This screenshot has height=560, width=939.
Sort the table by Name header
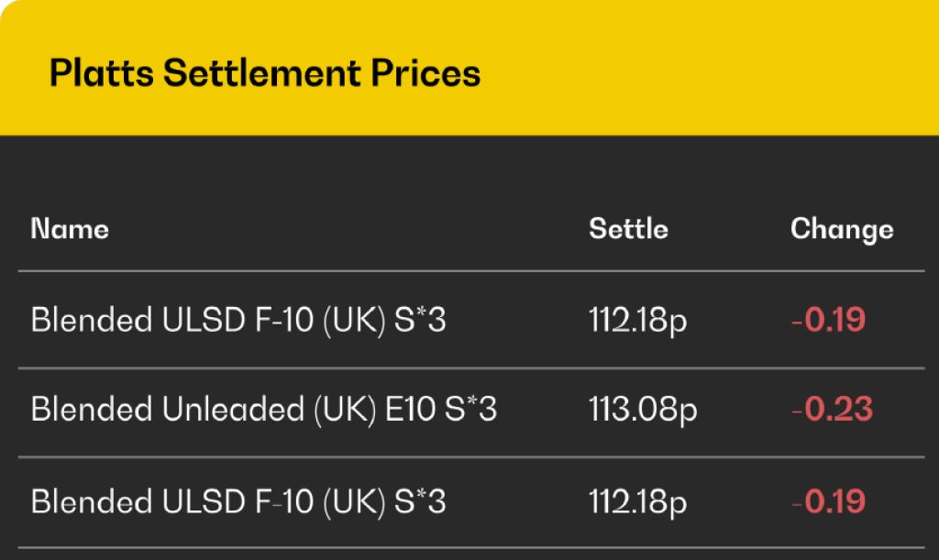pyautogui.click(x=70, y=228)
